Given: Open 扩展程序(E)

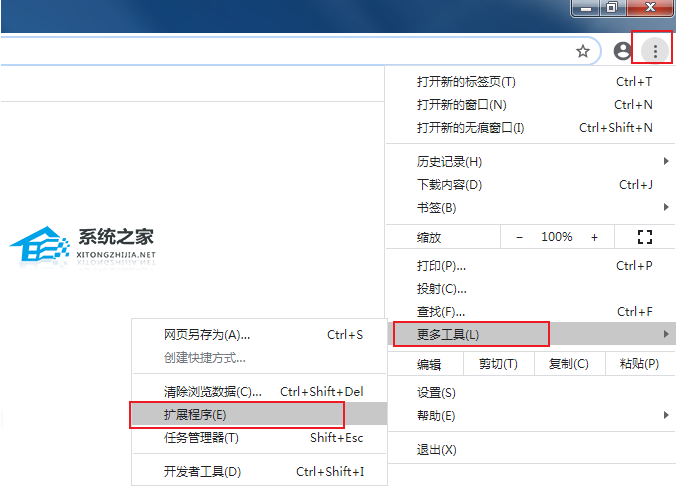Looking at the screenshot, I should [x=260, y=414].
